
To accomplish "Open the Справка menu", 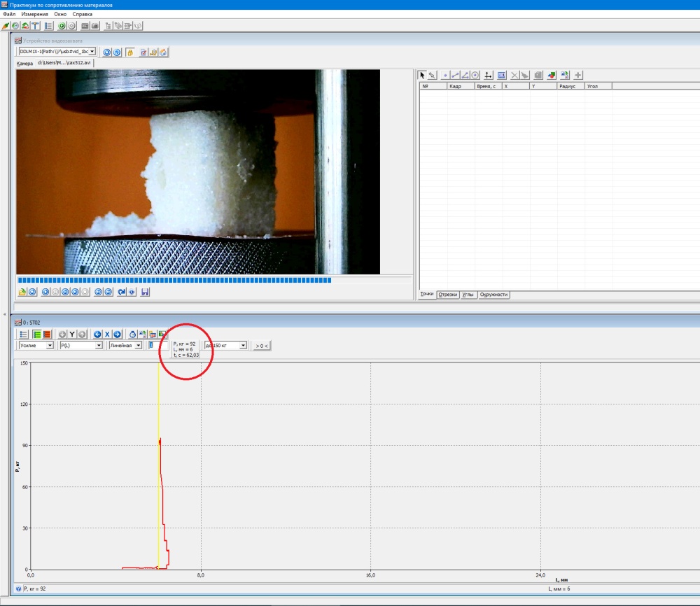I will pyautogui.click(x=83, y=14).
